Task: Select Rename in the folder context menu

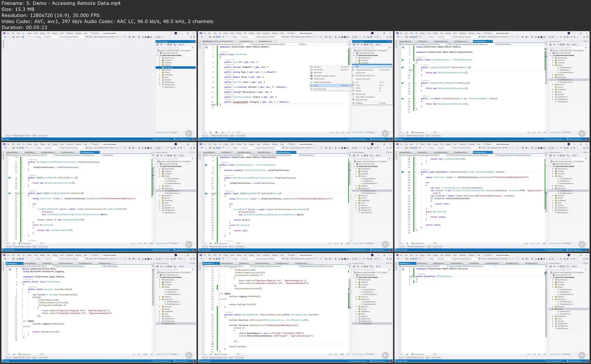Action: click(372, 91)
